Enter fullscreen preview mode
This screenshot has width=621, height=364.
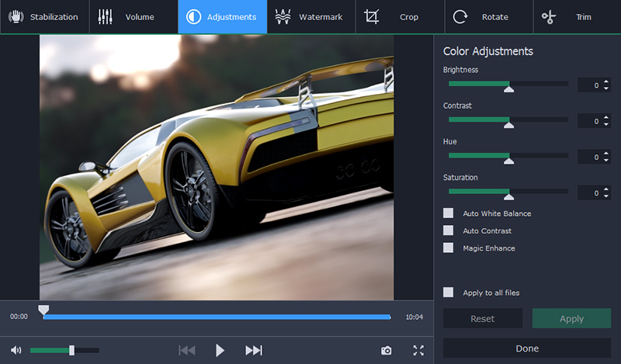[x=418, y=350]
